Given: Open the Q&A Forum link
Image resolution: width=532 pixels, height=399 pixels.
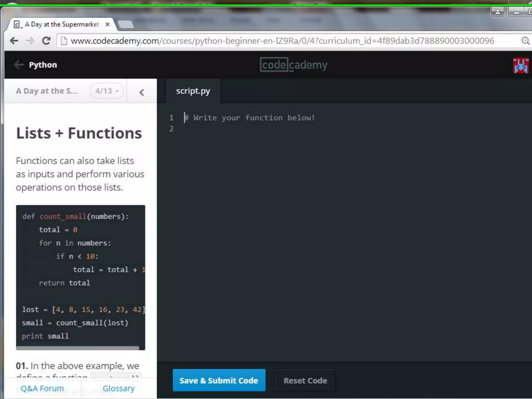Looking at the screenshot, I should point(42,388).
